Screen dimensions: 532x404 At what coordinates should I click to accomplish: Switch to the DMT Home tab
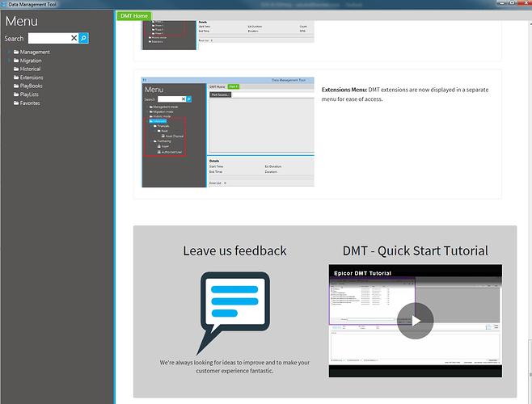pyautogui.click(x=134, y=16)
